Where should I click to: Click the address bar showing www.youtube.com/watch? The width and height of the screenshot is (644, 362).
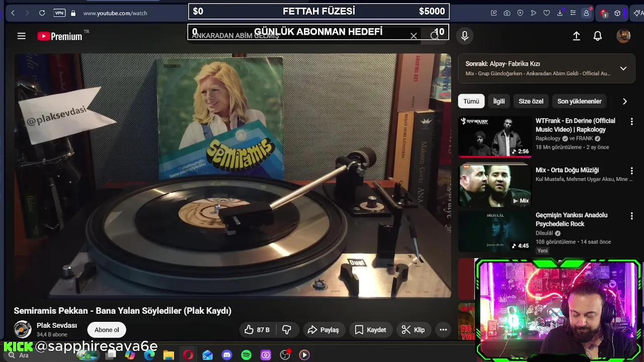(115, 13)
